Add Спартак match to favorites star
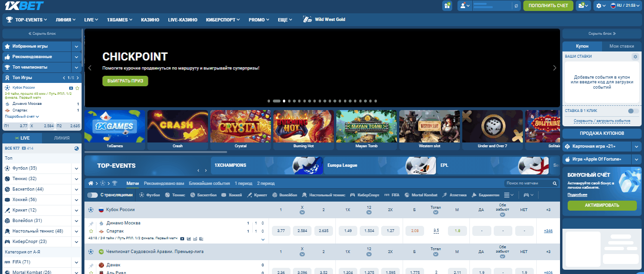This screenshot has height=274, width=644. [x=91, y=232]
